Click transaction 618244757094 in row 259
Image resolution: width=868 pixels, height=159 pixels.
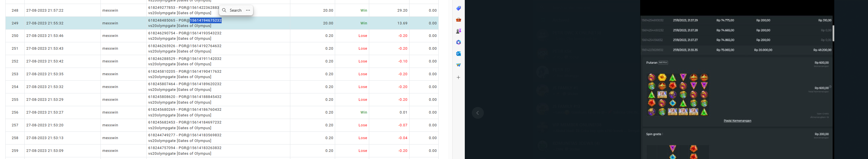click(162, 148)
